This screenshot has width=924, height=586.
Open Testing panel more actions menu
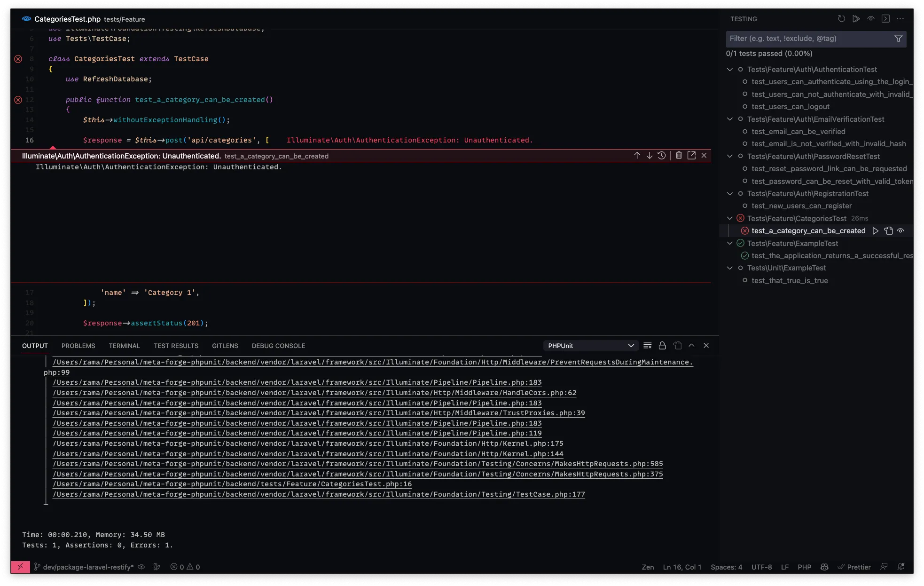[x=900, y=19]
